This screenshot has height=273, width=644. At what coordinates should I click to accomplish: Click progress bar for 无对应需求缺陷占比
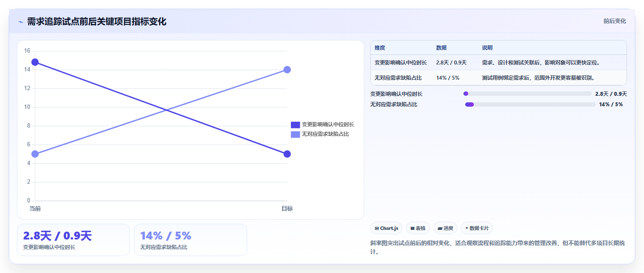530,104
